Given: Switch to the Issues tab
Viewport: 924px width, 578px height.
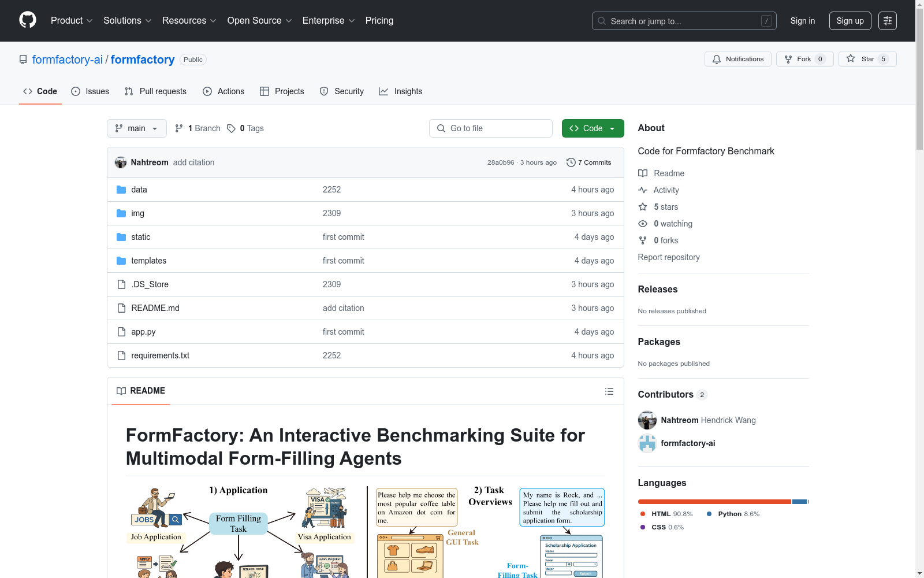Looking at the screenshot, I should pos(90,91).
